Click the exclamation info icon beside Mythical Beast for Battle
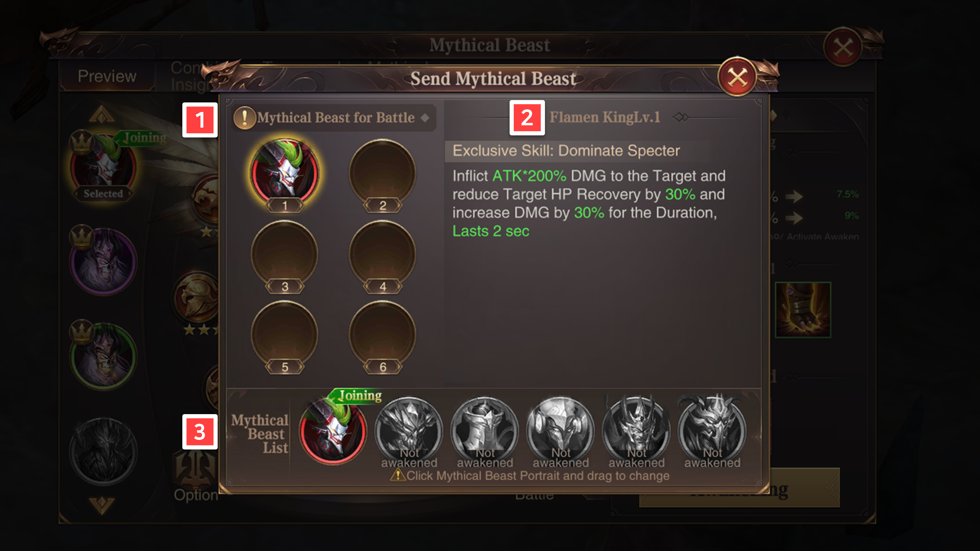Screen dimensions: 980x551 (x=244, y=118)
